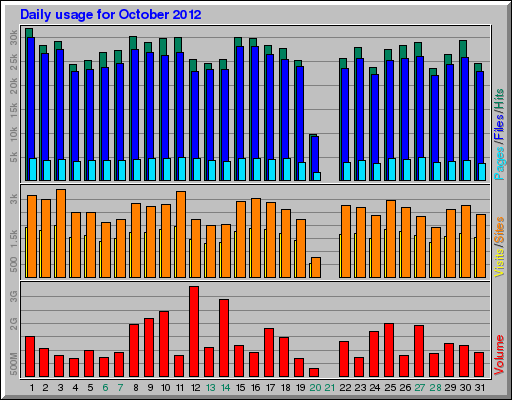The width and height of the screenshot is (512, 400).
Task: Click day 16 on the x-axis
Action: pos(255,388)
